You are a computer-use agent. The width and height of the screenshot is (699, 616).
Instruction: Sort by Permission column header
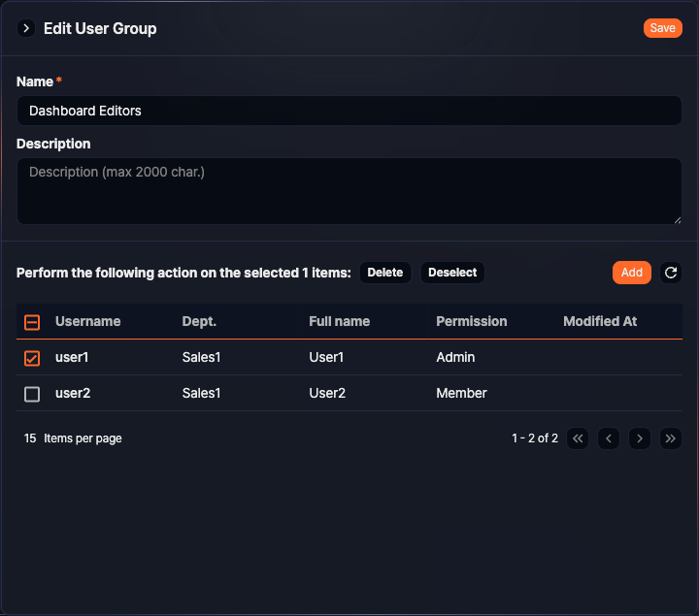pyautogui.click(x=471, y=321)
